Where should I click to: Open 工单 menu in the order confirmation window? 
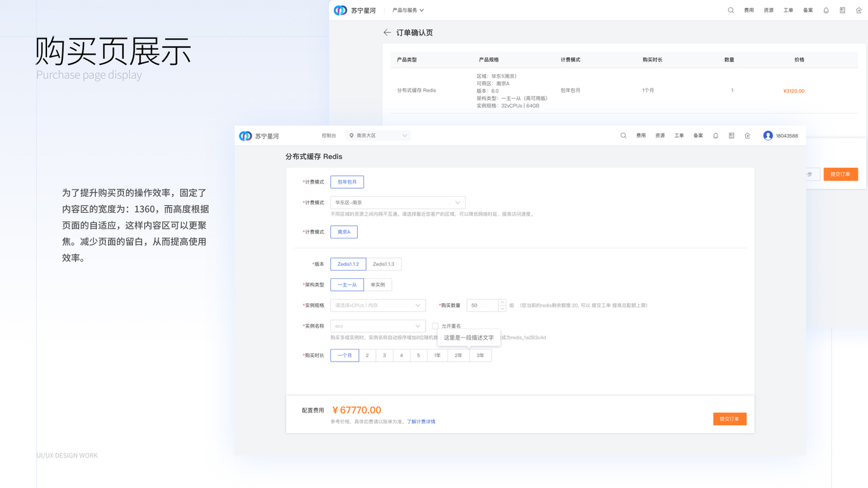[789, 10]
